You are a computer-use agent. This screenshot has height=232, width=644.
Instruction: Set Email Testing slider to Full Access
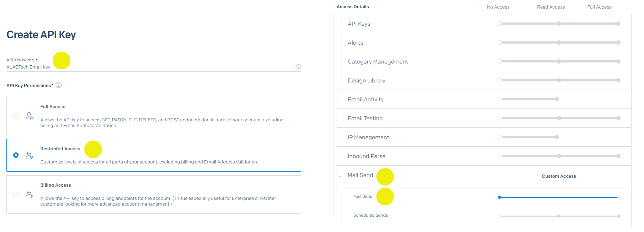tap(618, 118)
